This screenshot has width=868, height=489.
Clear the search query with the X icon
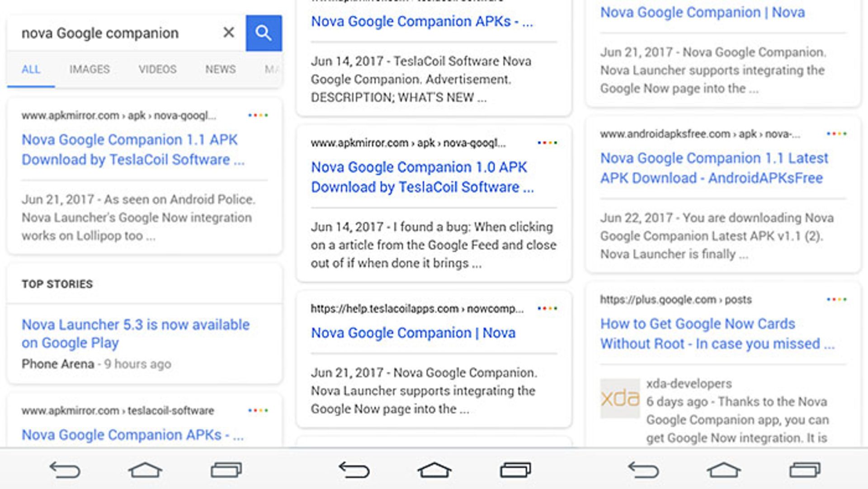pos(229,33)
